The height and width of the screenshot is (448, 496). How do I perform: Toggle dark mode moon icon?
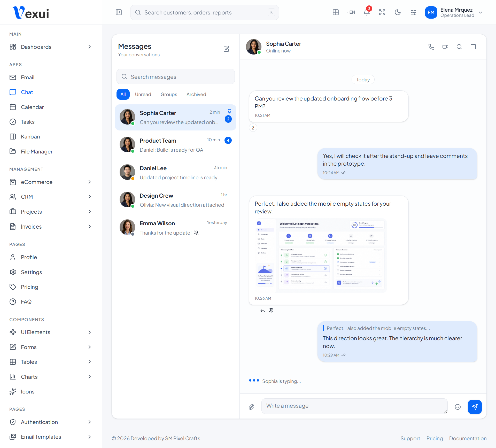398,12
